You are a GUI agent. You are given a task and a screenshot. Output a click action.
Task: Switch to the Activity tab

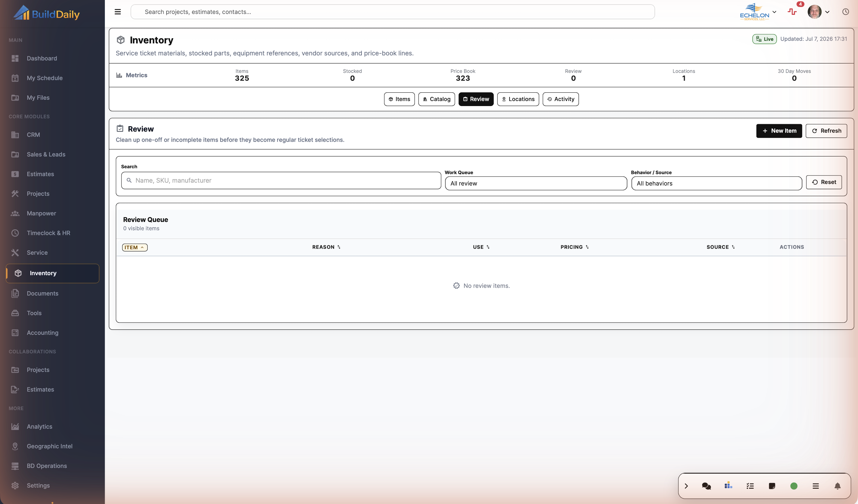pyautogui.click(x=560, y=99)
